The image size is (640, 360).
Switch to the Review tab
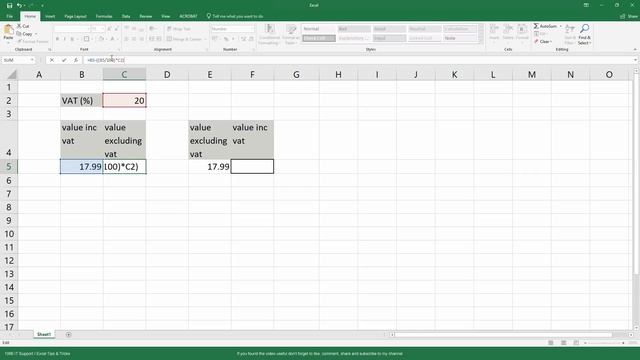pos(146,16)
